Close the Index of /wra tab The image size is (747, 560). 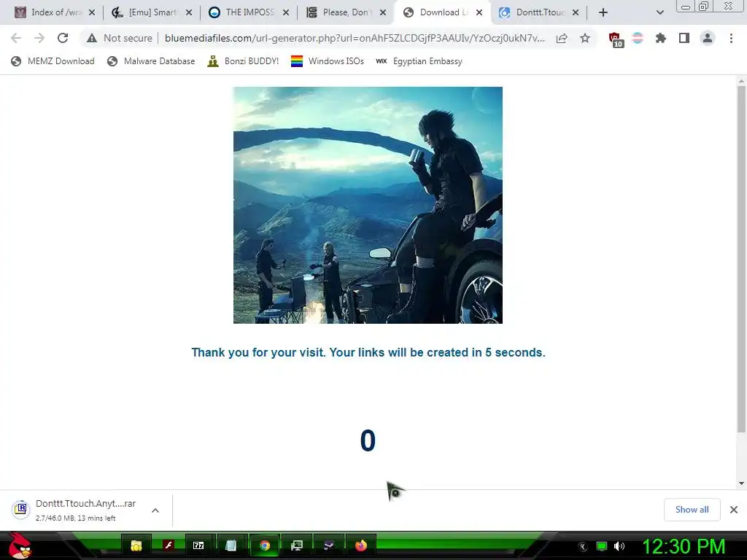[x=92, y=13]
